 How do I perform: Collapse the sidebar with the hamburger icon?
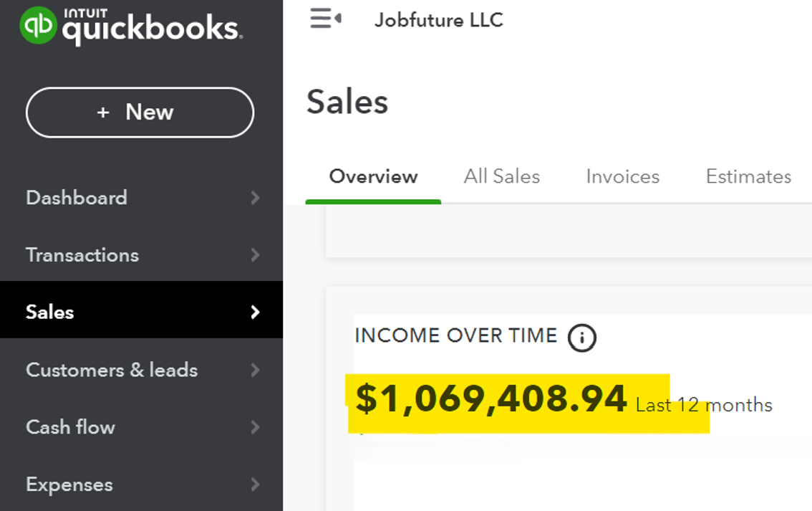[325, 19]
